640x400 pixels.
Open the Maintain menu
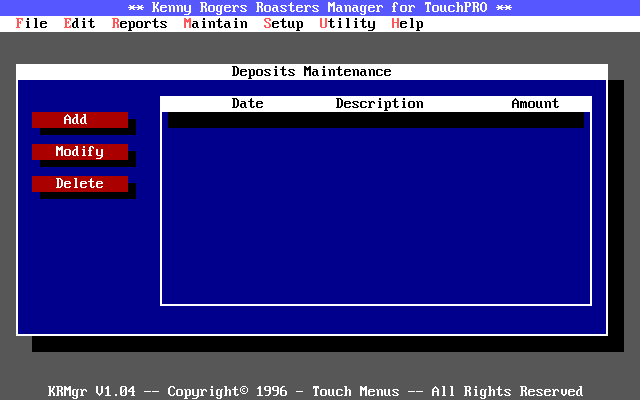coord(215,24)
